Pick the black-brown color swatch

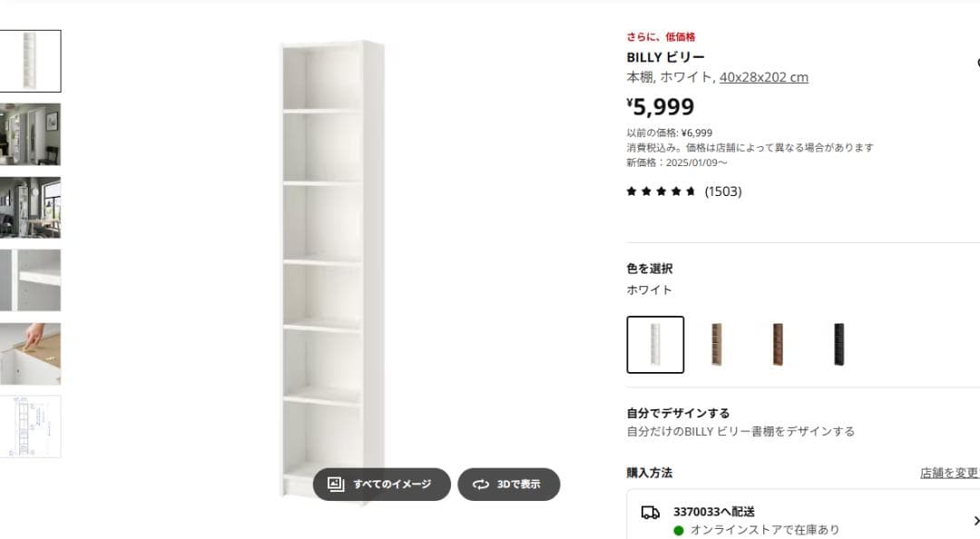(x=838, y=345)
